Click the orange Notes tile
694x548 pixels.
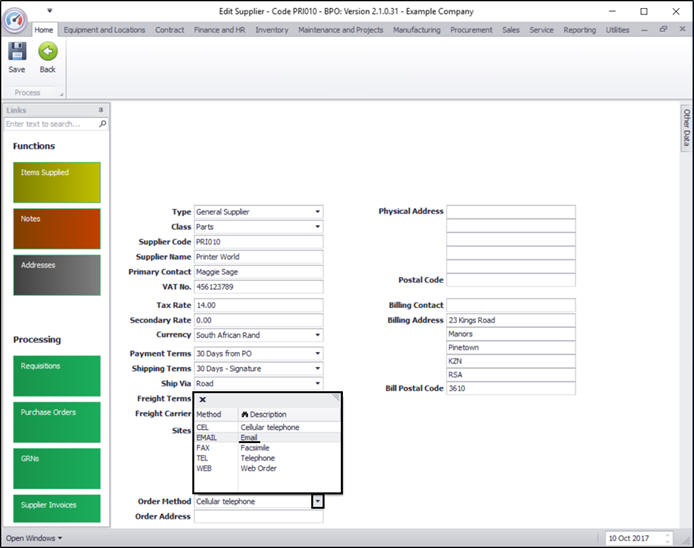(57, 229)
